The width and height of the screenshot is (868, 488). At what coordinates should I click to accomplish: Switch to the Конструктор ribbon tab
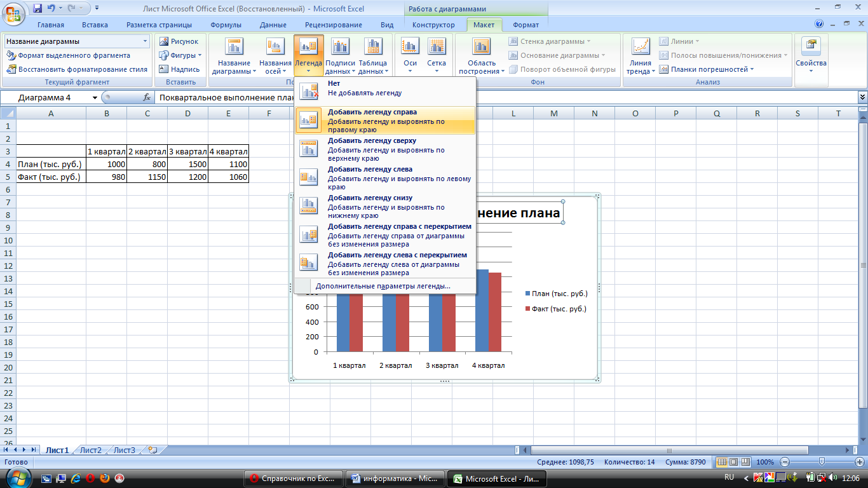[x=433, y=25]
